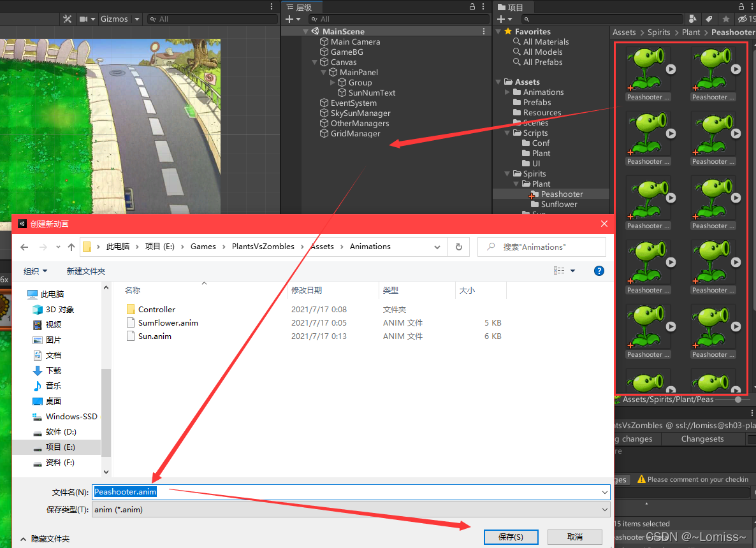This screenshot has width=756, height=548.
Task: Open the dialog help icon
Action: (x=599, y=271)
